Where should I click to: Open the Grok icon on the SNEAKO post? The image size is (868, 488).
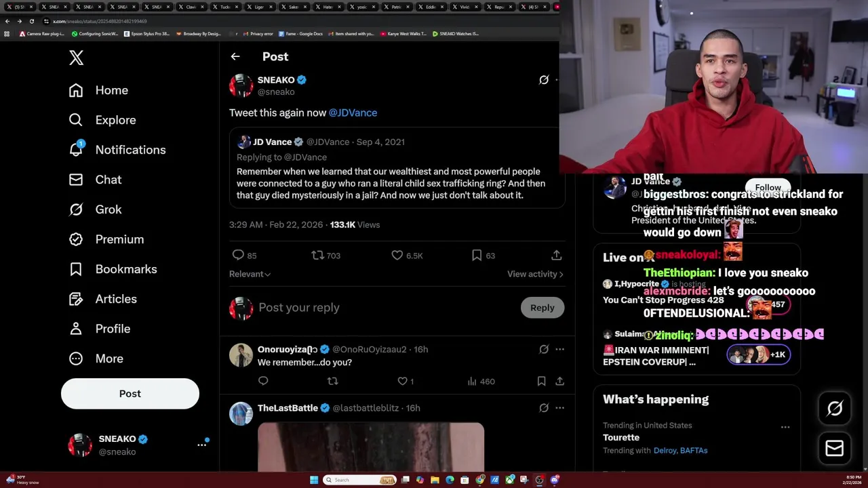pyautogui.click(x=544, y=80)
